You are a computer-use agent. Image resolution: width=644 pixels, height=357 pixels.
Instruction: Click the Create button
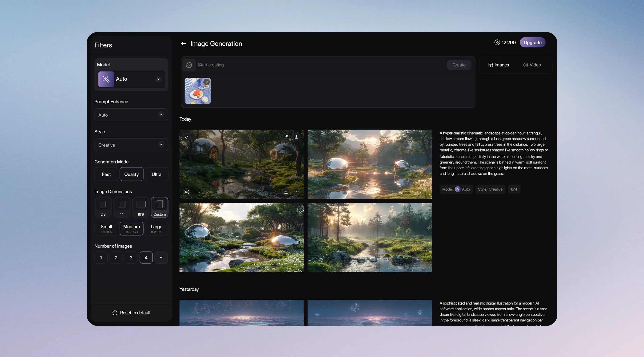pos(459,65)
